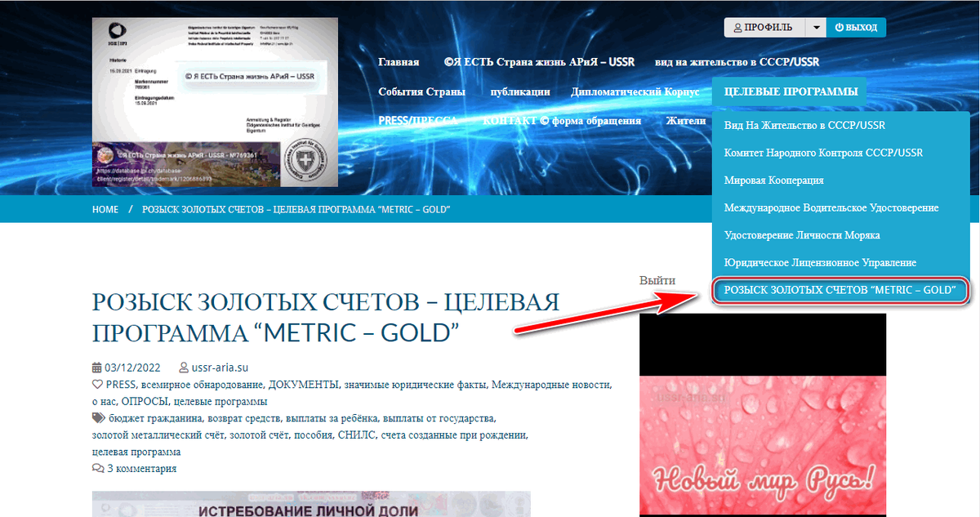This screenshot has width=980, height=517.
Task: Open вид на жительство в СССР/USSR top menu
Action: pyautogui.click(x=737, y=62)
